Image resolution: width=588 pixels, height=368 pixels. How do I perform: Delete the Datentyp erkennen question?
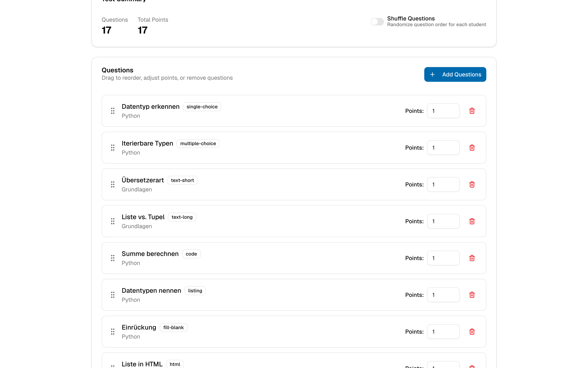click(472, 111)
